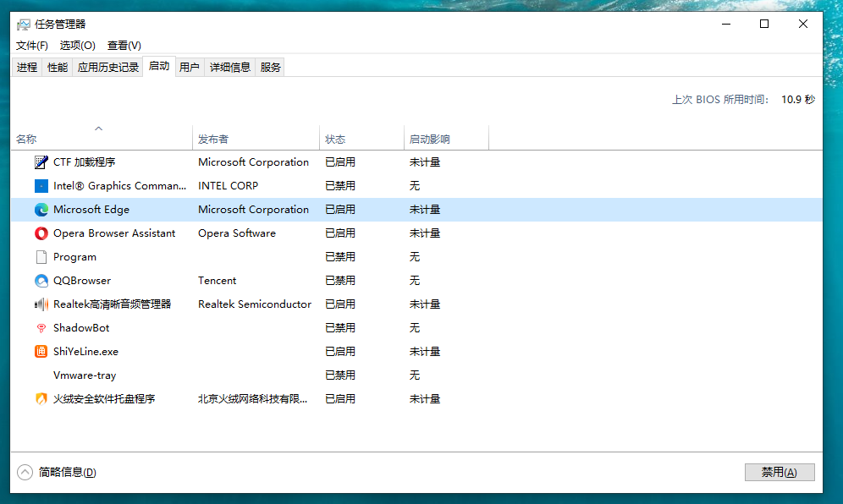Screen dimensions: 843x504
Task: Click the 10.9 秒 BIOS time value
Action: [x=798, y=100]
